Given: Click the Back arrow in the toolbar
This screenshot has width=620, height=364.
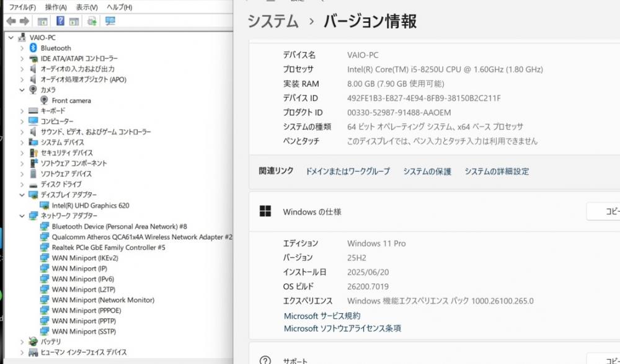Looking at the screenshot, I should pos(11,21).
